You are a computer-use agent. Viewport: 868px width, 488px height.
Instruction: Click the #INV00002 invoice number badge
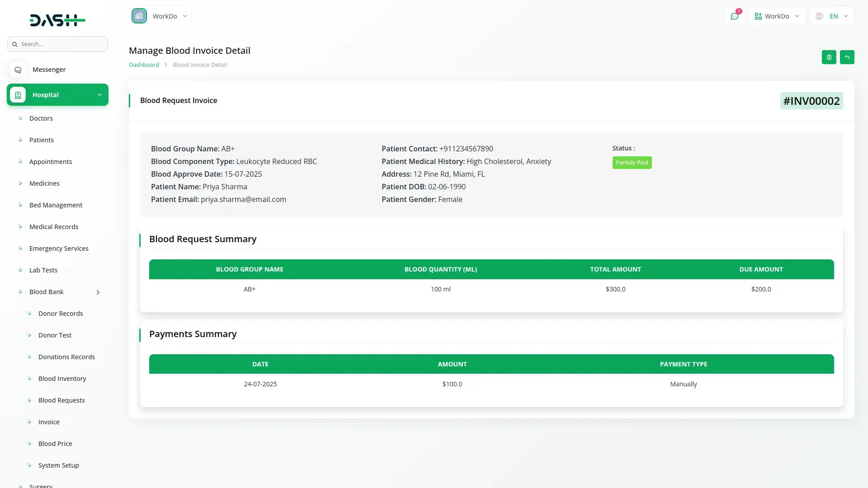[811, 101]
